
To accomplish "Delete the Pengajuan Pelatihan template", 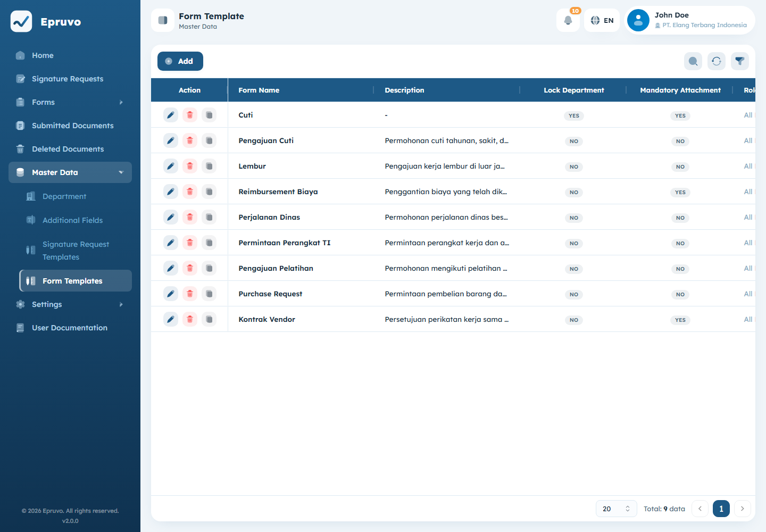I will pos(190,268).
